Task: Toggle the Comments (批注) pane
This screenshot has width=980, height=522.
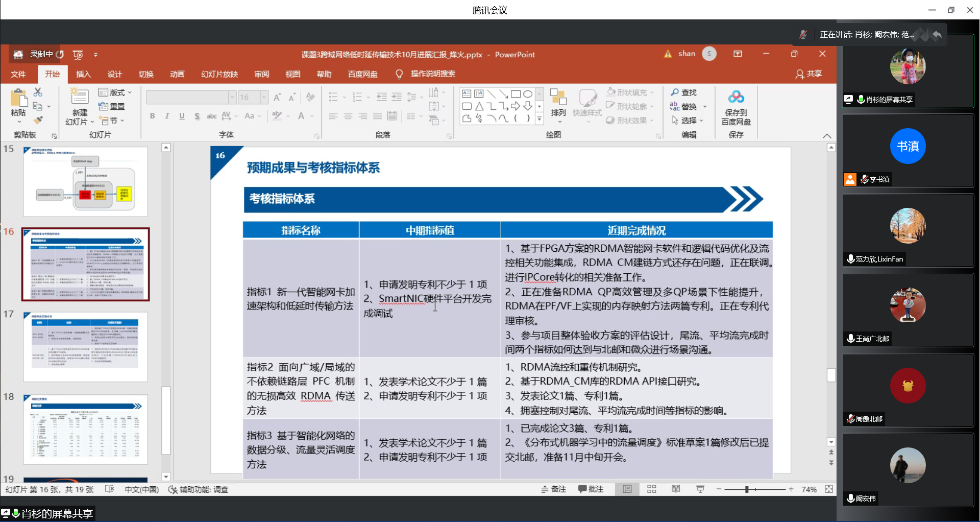Action: [591, 489]
